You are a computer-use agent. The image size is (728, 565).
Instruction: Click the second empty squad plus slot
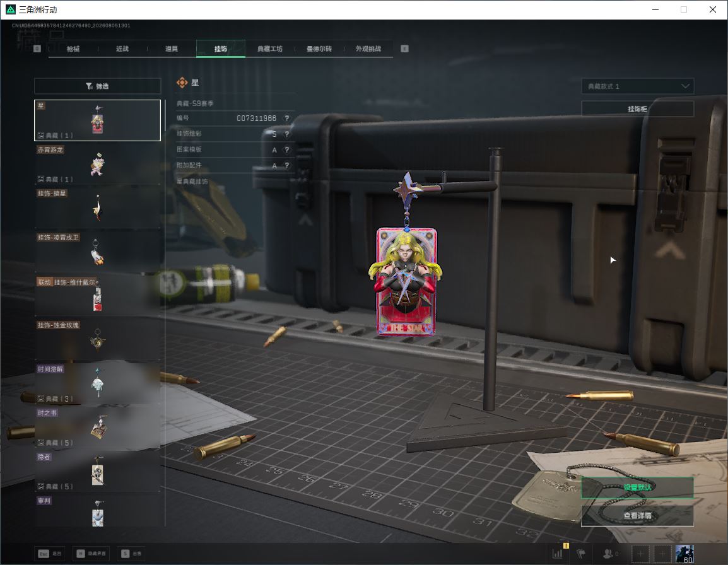[662, 554]
